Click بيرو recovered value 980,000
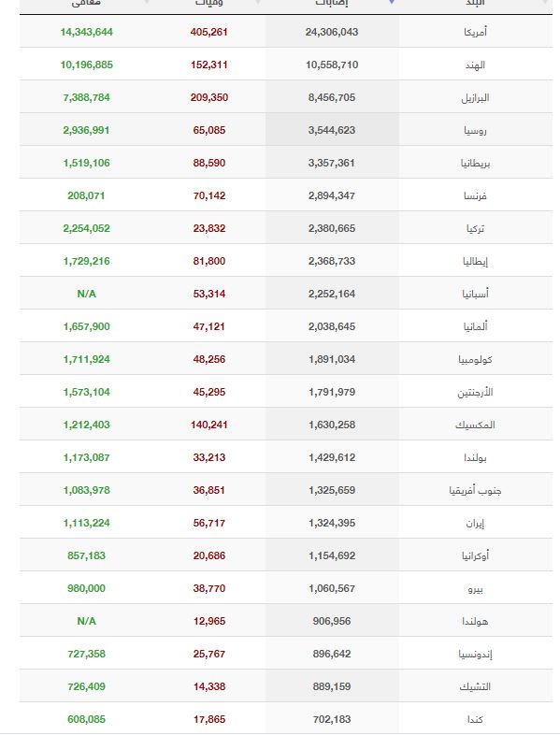The width and height of the screenshot is (560, 735). coord(86,588)
